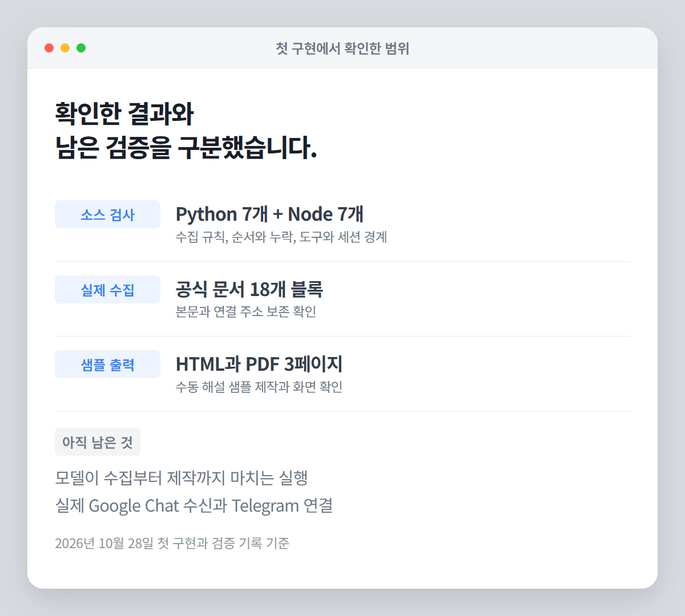Select the '실제 수집' badge
This screenshot has height=616, width=685.
tap(107, 290)
